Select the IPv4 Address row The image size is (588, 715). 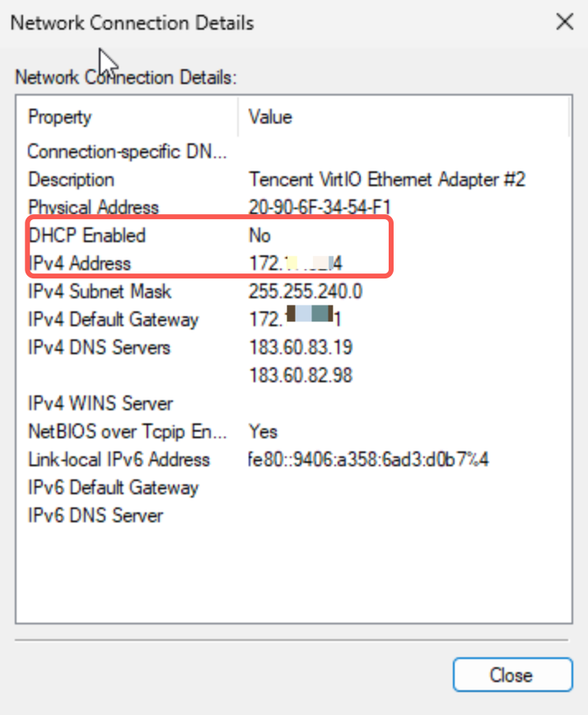click(79, 264)
